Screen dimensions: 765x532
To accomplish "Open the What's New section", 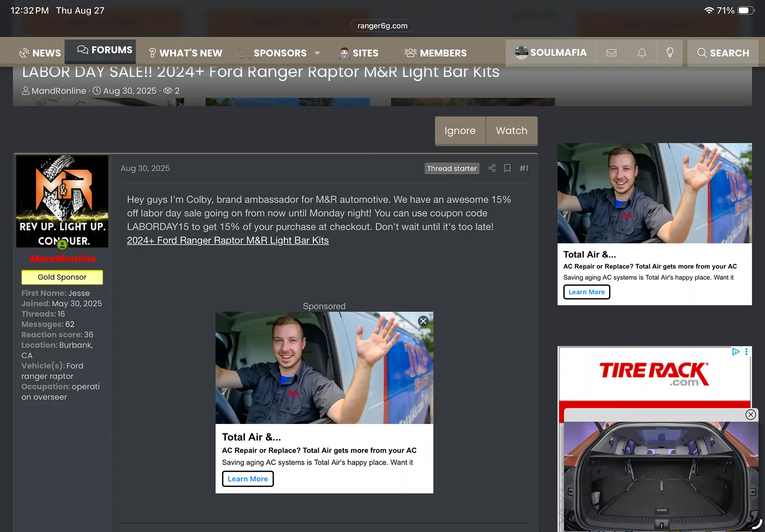I will coord(185,53).
